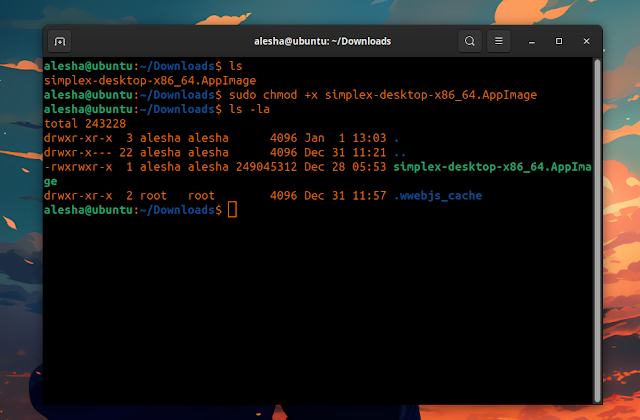Click the timestamp 'Dec 31 11:57'
This screenshot has width=640, height=420.
(345, 196)
